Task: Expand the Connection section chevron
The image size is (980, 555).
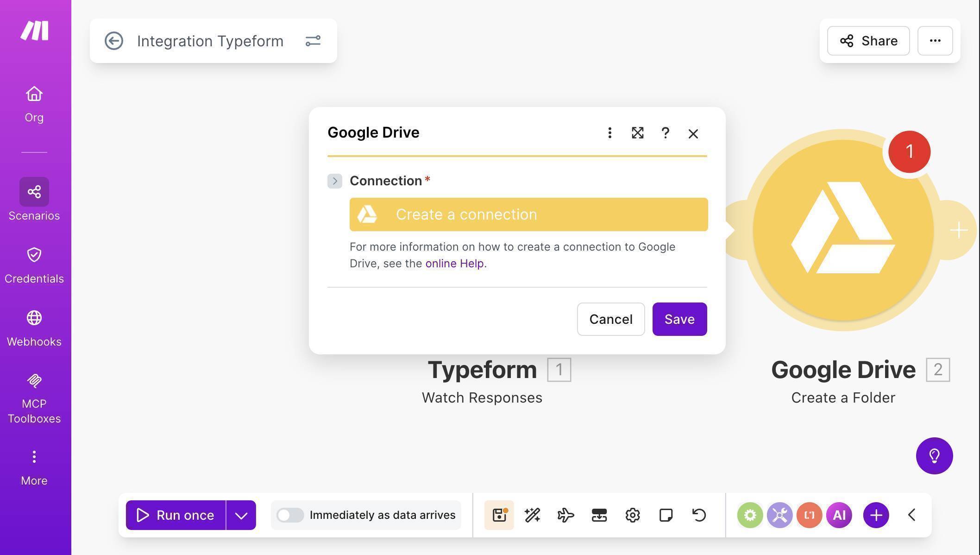Action: (334, 181)
